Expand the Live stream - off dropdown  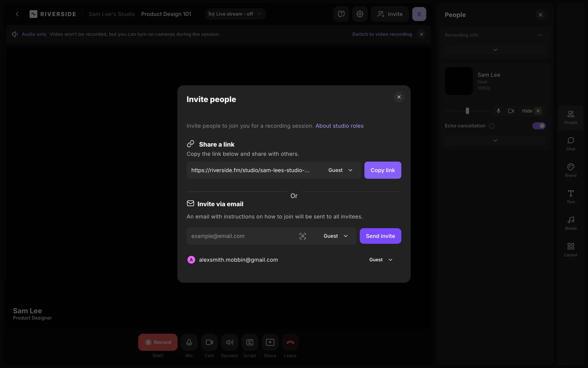coord(235,14)
